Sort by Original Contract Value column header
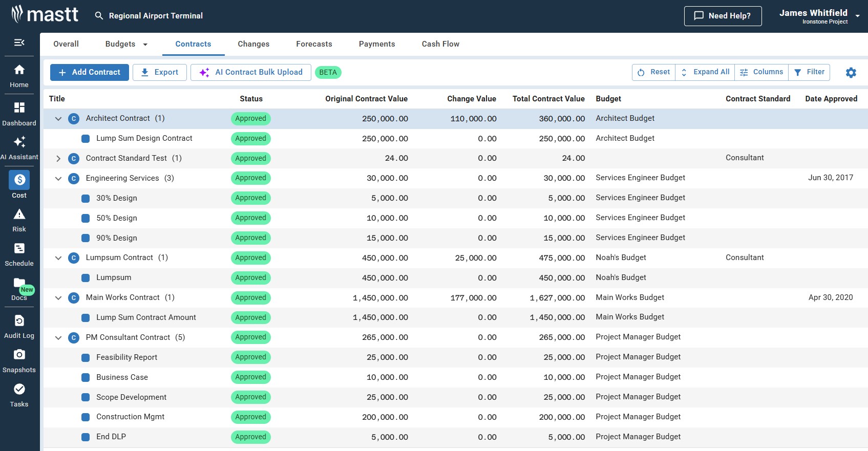 click(x=366, y=99)
